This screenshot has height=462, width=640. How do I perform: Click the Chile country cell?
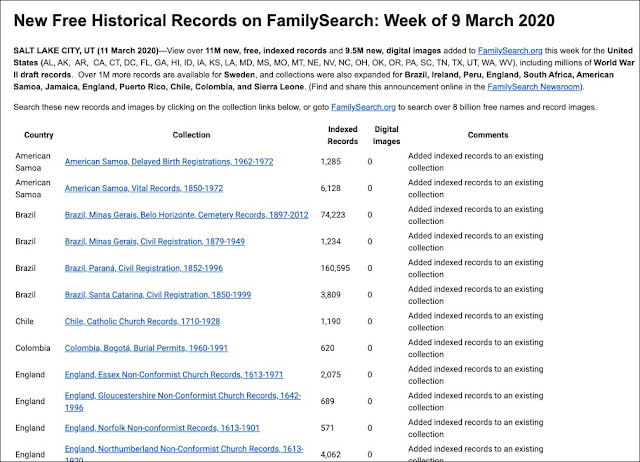pos(24,321)
